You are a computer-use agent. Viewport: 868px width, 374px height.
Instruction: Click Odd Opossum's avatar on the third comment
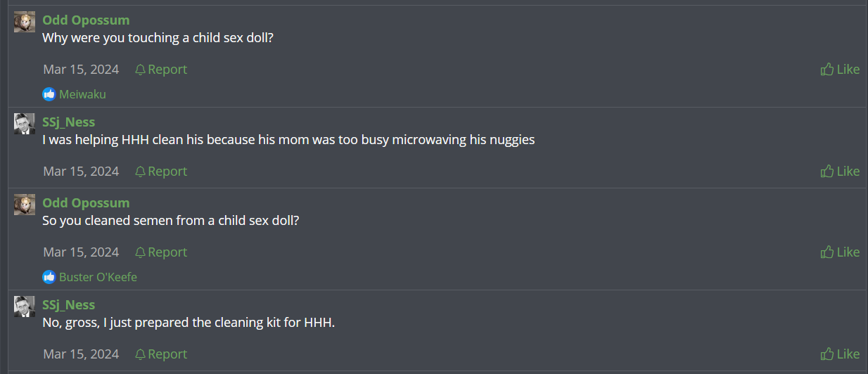pyautogui.click(x=25, y=205)
